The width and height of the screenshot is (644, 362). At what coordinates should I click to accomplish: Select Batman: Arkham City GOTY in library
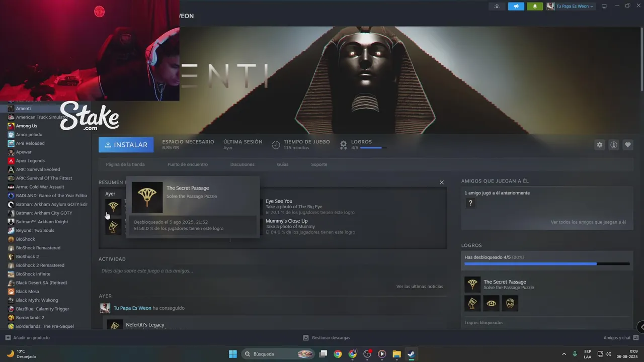coord(45,213)
